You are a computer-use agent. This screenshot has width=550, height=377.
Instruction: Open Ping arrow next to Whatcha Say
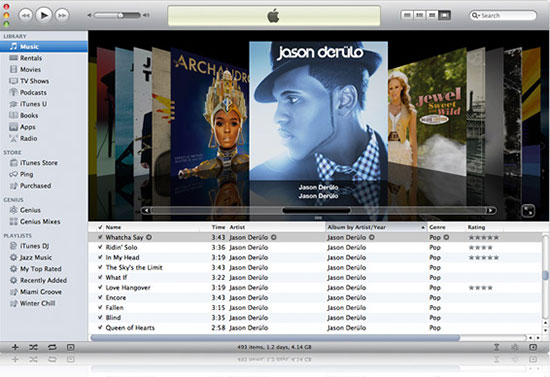(x=149, y=237)
